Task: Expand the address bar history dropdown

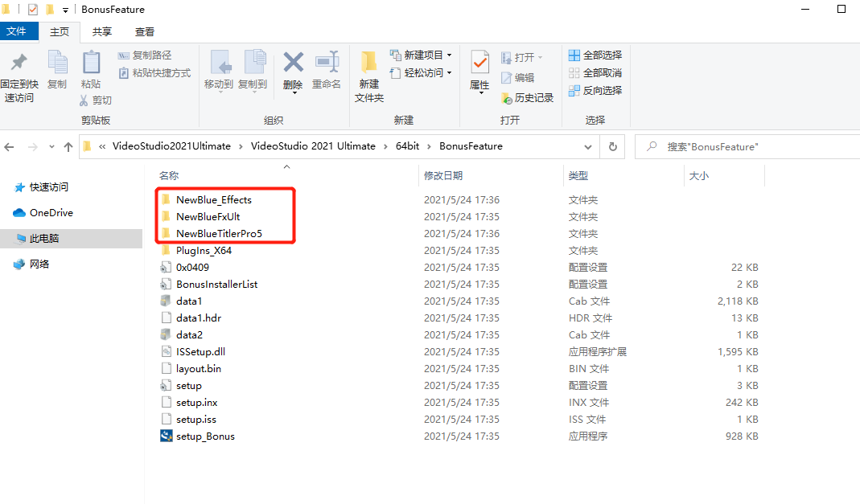Action: click(588, 147)
